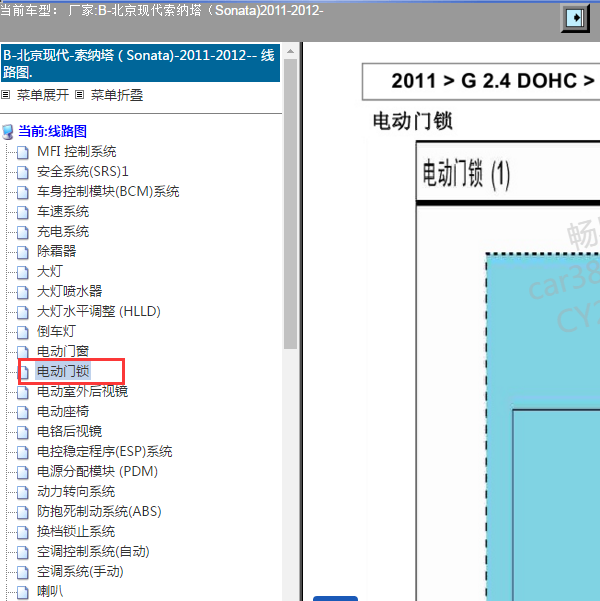The width and height of the screenshot is (600, 601).
Task: Select 车速系统 in the tree
Action: 63,211
